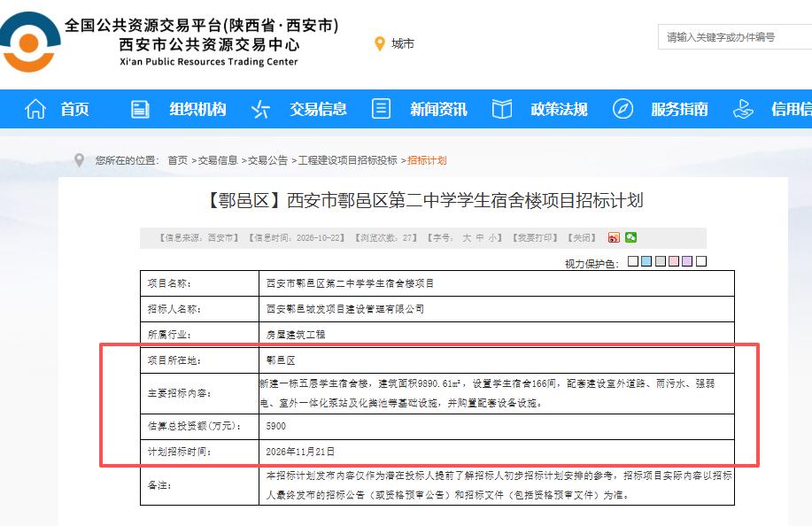
Task: Click the 项目名称 label cell
Action: (199, 283)
